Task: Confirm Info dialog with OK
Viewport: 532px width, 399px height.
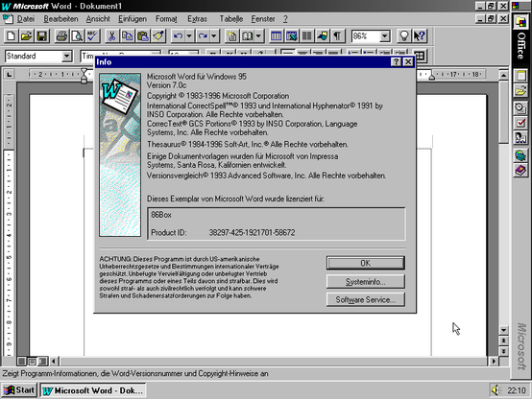Action: 366,263
